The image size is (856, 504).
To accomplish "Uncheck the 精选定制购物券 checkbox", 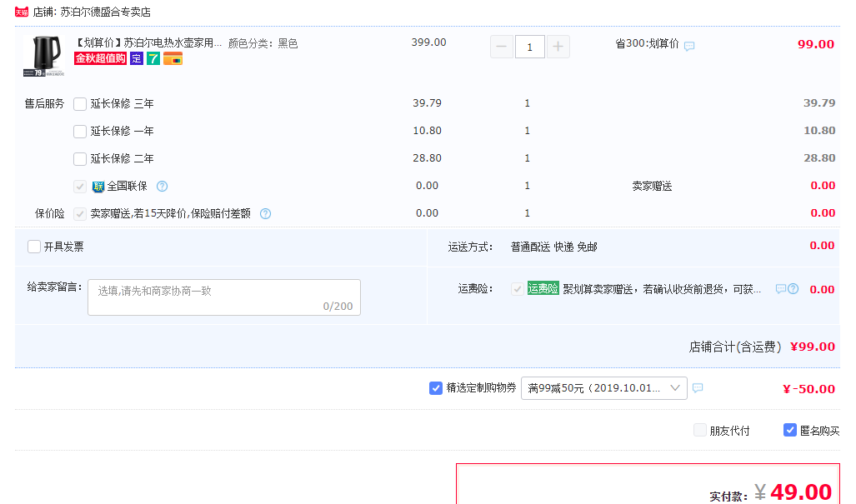I will pyautogui.click(x=436, y=388).
